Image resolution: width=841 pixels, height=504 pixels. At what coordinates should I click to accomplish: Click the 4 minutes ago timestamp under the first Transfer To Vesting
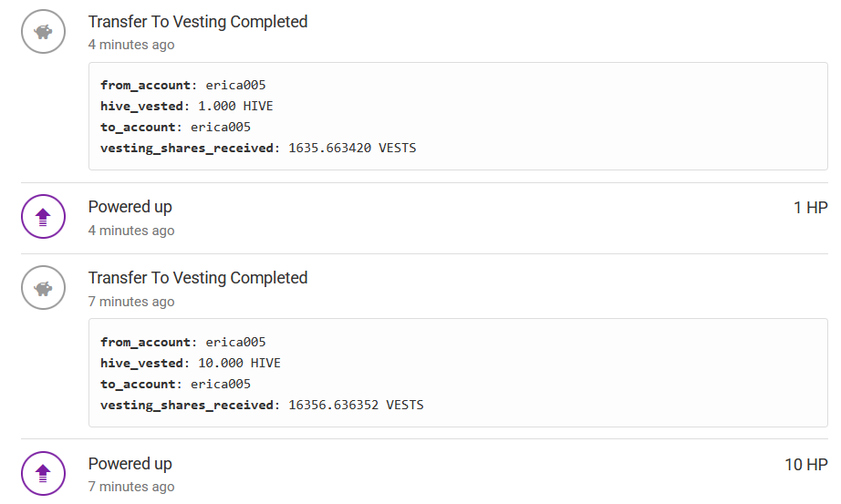[x=131, y=45]
